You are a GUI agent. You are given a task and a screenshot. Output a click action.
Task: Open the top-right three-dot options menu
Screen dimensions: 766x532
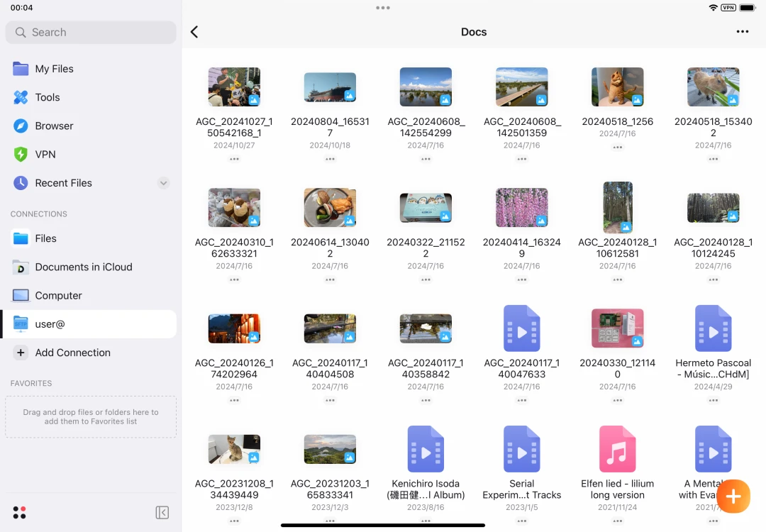[742, 32]
